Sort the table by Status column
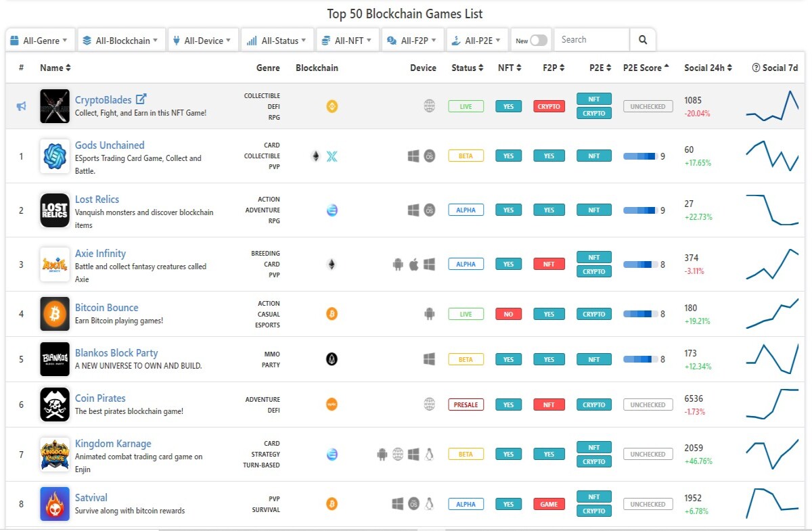 click(x=467, y=68)
